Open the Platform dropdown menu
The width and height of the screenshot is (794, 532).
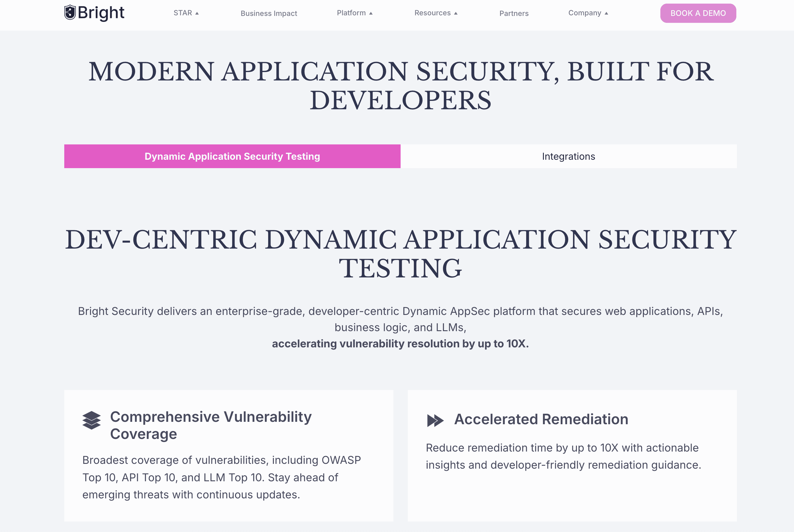tap(354, 13)
